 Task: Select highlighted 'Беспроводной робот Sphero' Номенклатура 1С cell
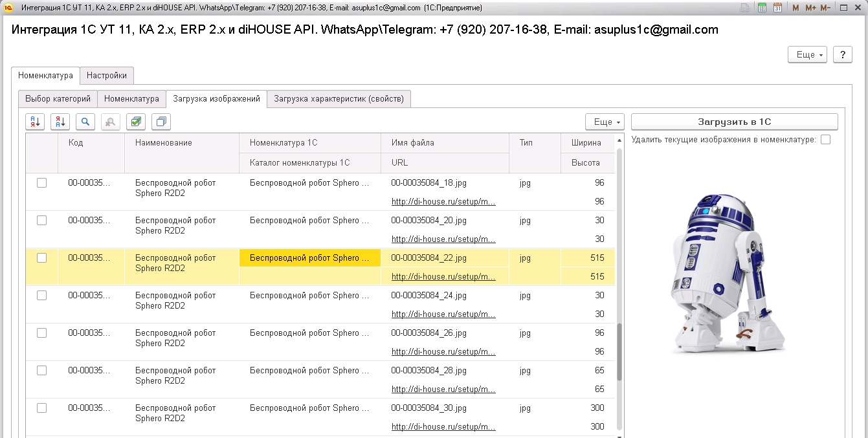click(310, 258)
